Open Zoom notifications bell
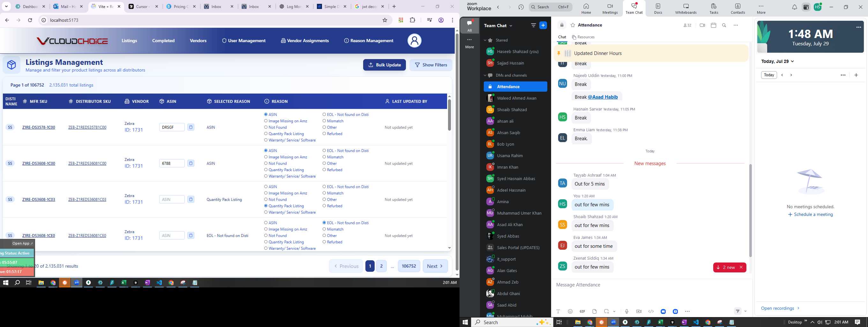868x327 pixels. 794,7
